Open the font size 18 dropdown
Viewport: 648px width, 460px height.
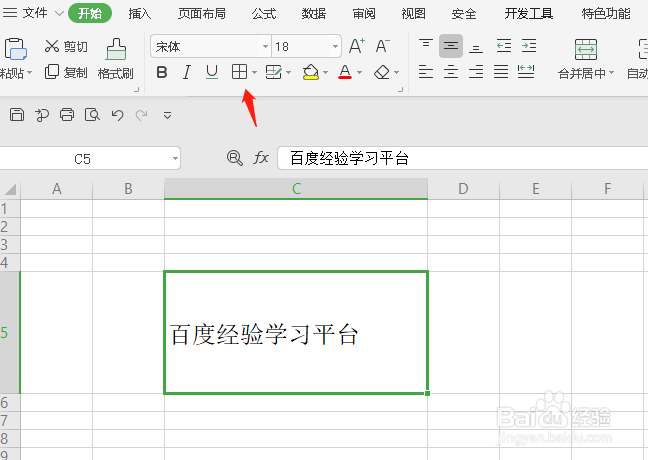335,46
